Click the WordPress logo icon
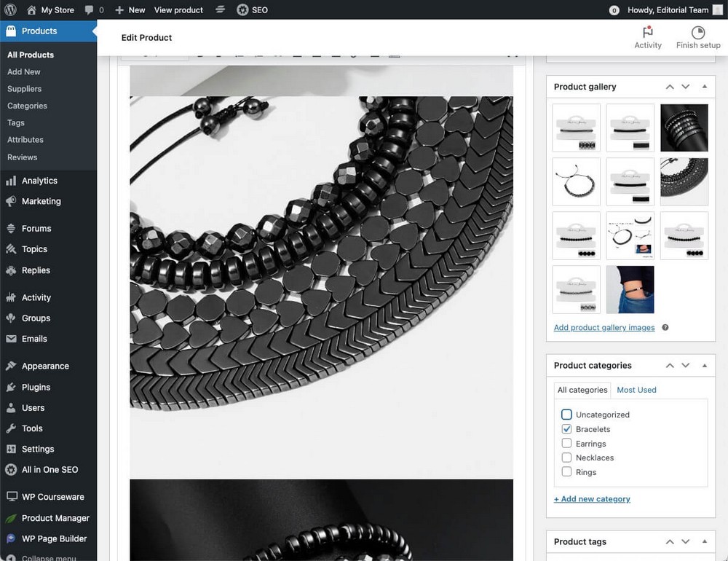The height and width of the screenshot is (561, 728). click(10, 9)
